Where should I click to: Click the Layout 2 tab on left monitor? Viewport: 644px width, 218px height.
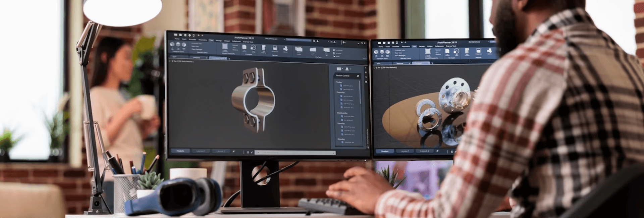(x=221, y=152)
